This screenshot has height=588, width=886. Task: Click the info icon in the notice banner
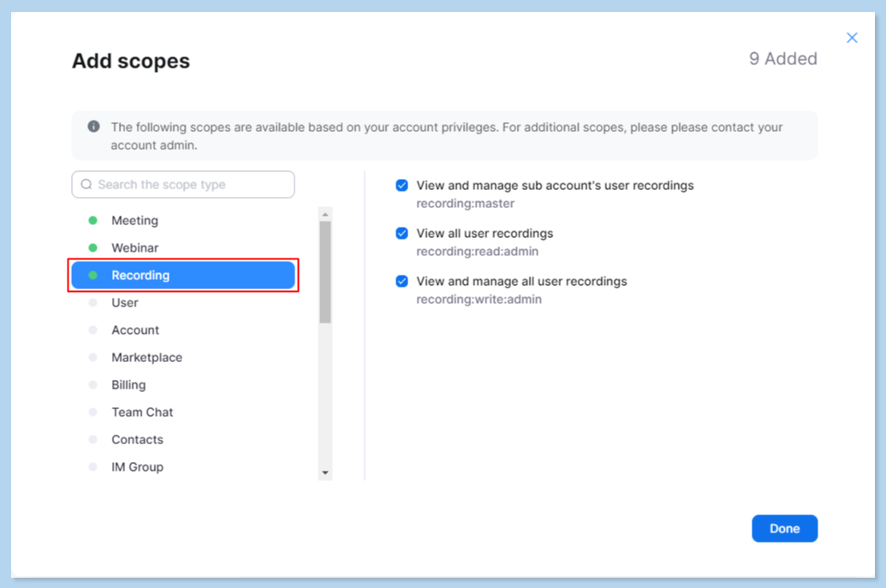coord(94,127)
